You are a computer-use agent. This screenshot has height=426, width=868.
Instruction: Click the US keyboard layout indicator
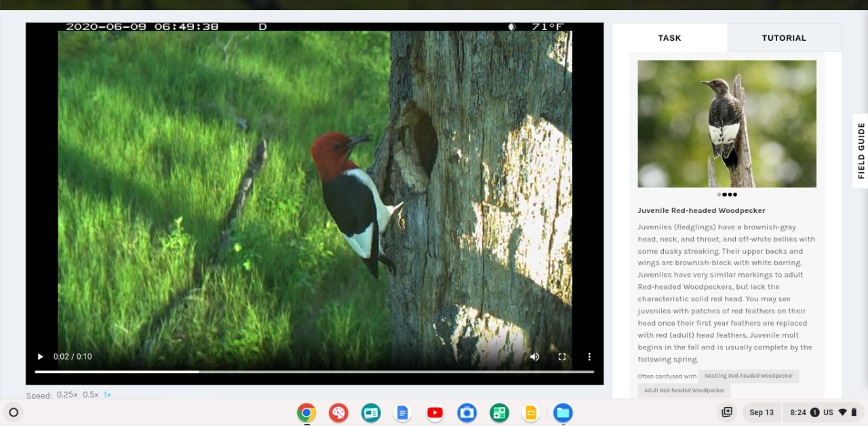click(829, 412)
